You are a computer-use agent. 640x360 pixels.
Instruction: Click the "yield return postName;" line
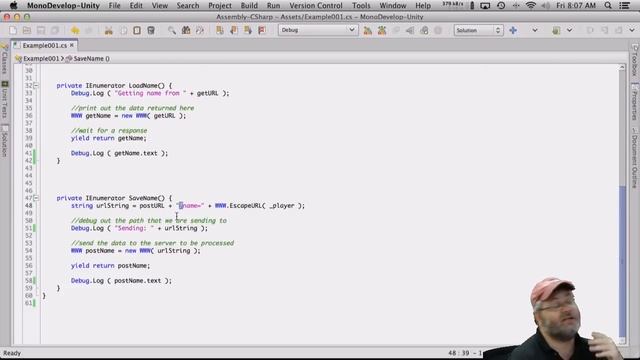point(110,266)
